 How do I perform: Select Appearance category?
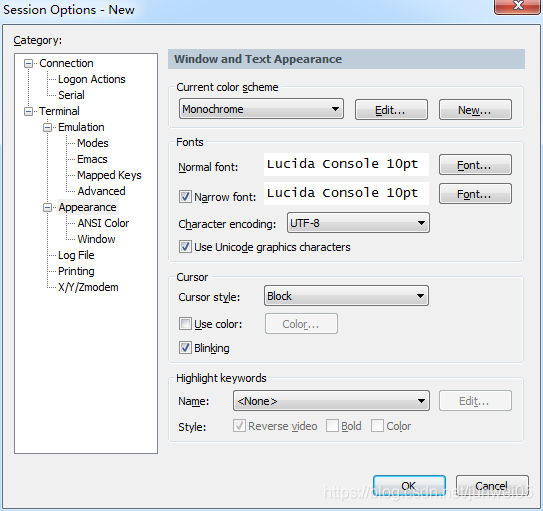[87, 207]
